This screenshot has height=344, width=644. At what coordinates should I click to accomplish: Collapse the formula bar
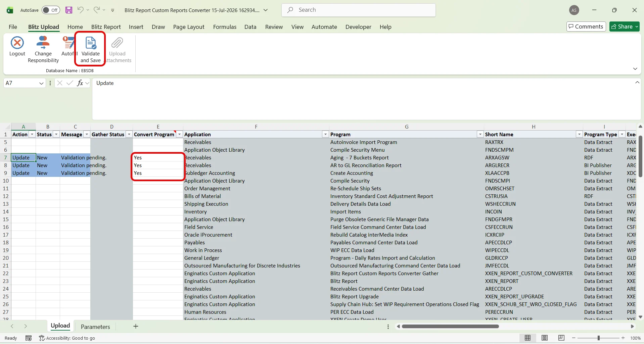coord(637,83)
